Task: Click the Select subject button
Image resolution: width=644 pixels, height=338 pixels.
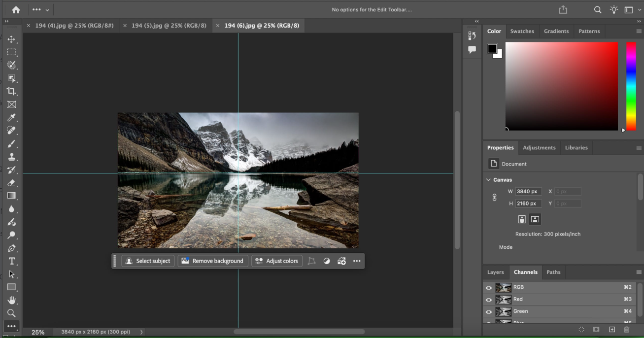Action: 148,261
